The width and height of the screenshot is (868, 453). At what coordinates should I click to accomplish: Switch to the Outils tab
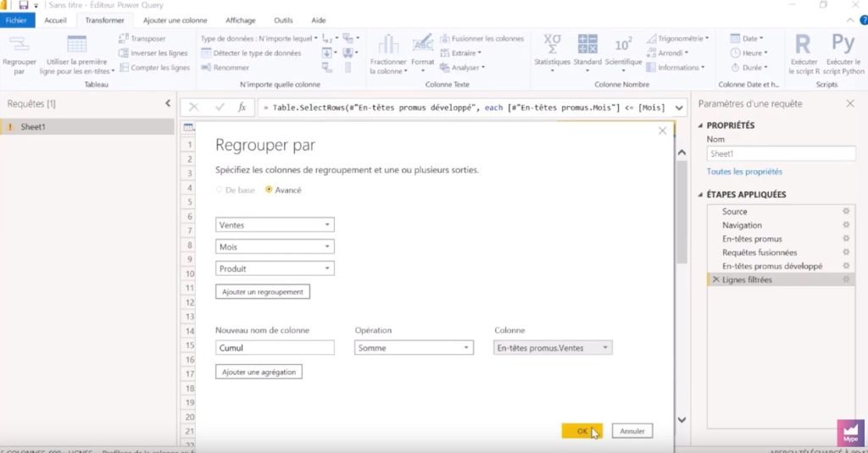[283, 20]
